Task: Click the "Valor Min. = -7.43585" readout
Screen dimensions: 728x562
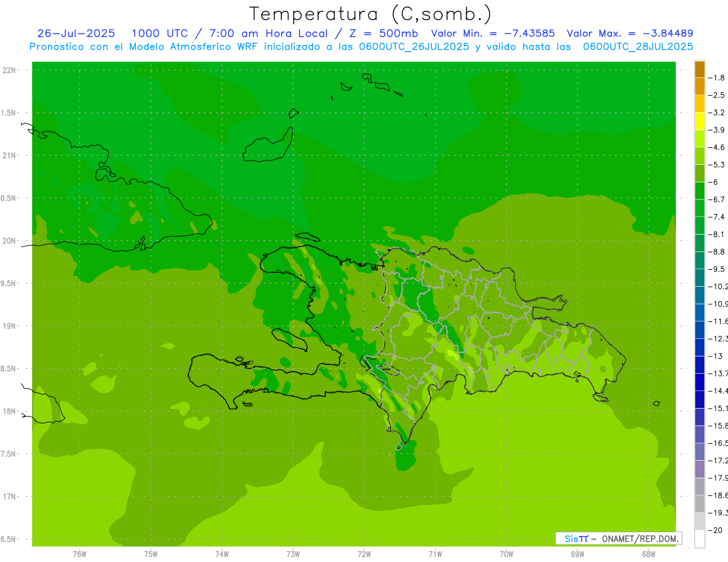Action: [x=493, y=33]
